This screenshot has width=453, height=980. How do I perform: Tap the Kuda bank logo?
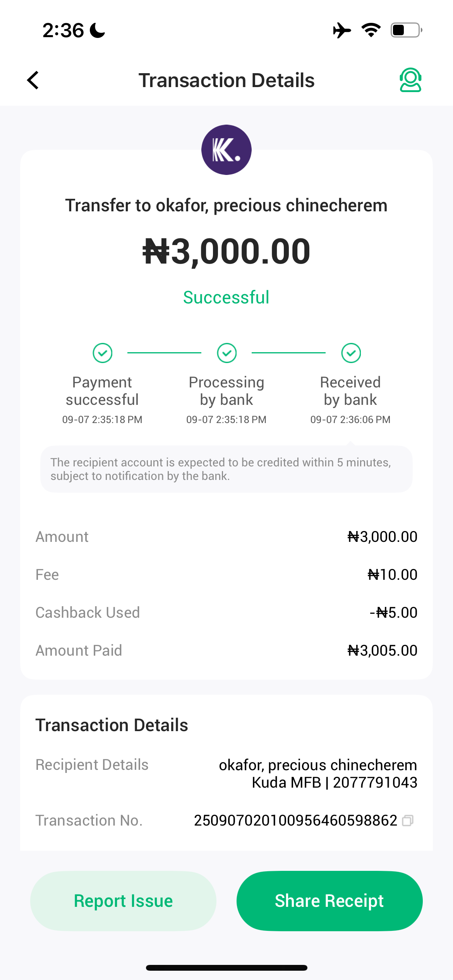pos(226,150)
